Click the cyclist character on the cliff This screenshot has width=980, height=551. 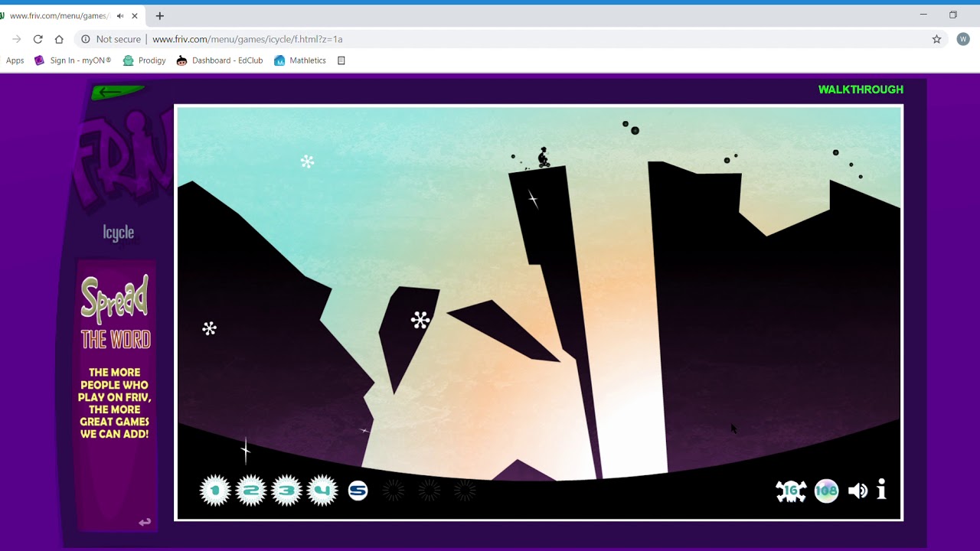[x=543, y=158]
